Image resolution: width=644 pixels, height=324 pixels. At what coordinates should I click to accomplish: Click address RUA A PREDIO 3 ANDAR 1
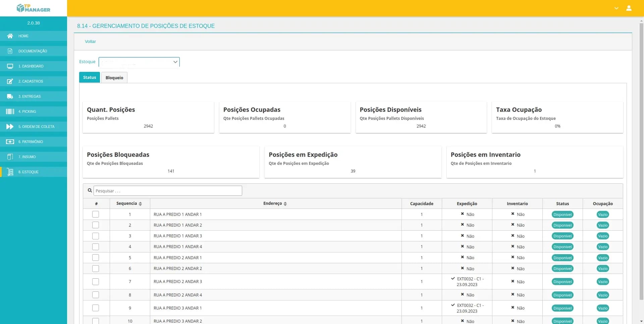[x=178, y=308]
